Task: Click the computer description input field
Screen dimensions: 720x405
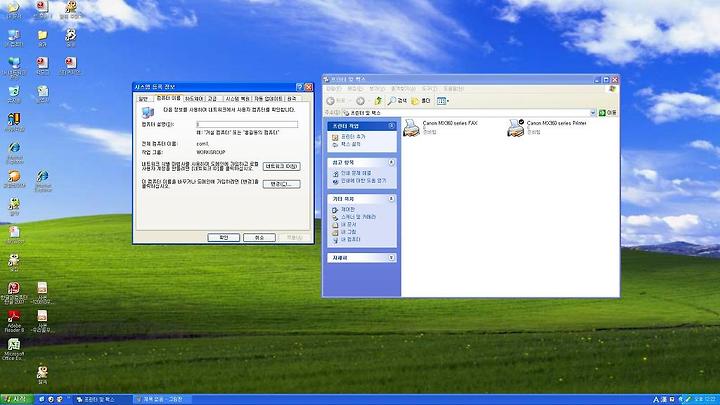Action: click(x=247, y=124)
